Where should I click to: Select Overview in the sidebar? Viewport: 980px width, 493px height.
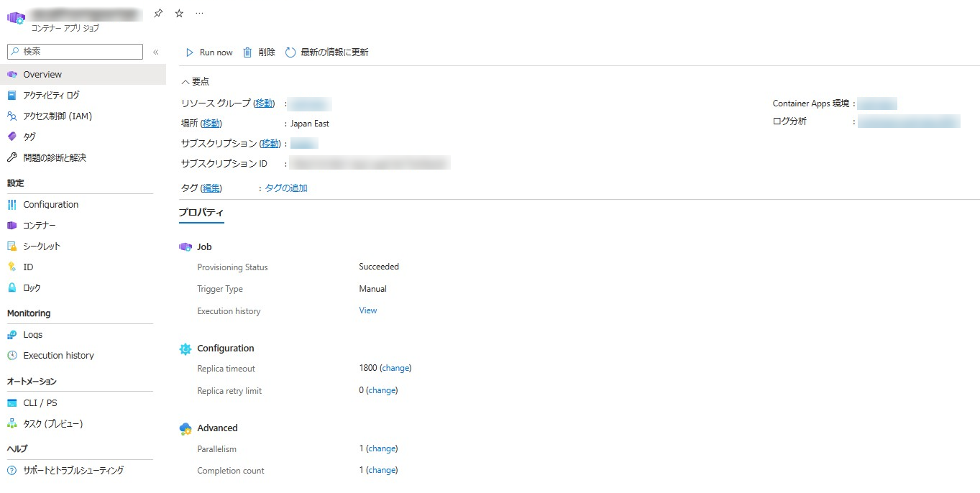[41, 74]
